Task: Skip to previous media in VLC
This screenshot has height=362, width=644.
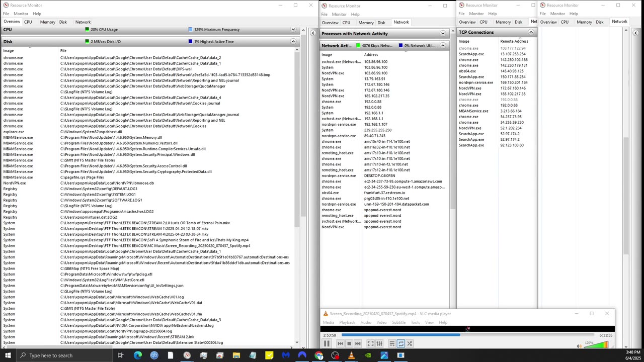Action: tap(340, 344)
